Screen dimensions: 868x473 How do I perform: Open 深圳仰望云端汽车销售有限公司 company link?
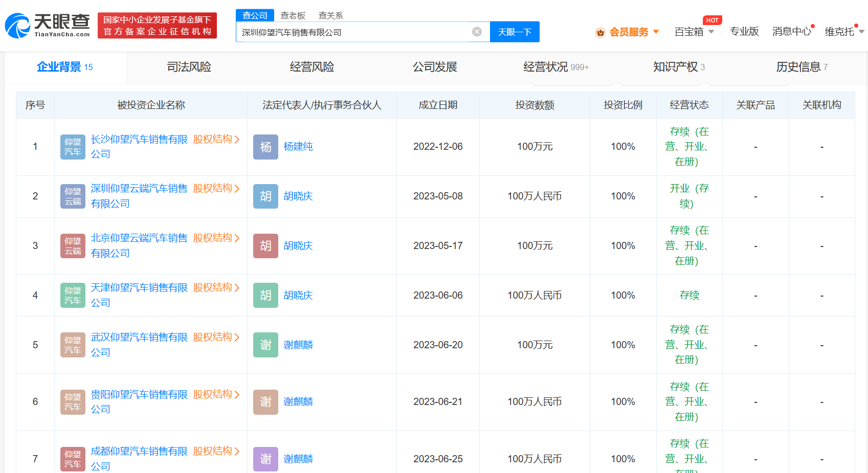[x=139, y=196]
